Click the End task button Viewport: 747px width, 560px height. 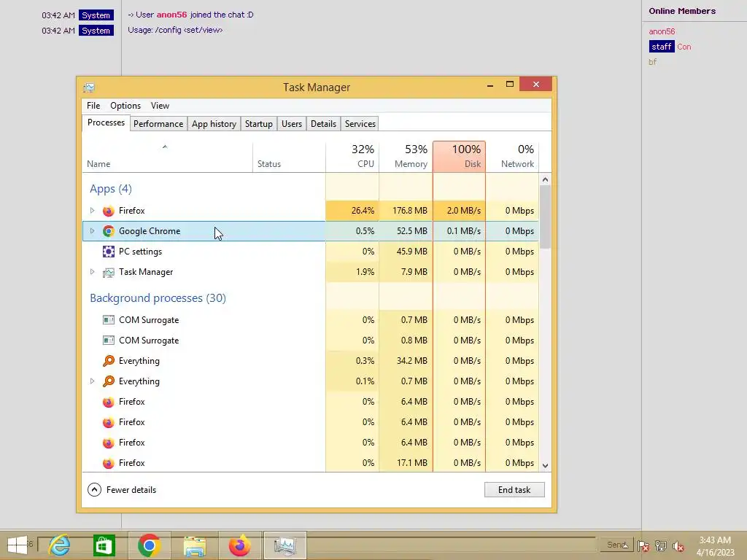click(x=514, y=489)
